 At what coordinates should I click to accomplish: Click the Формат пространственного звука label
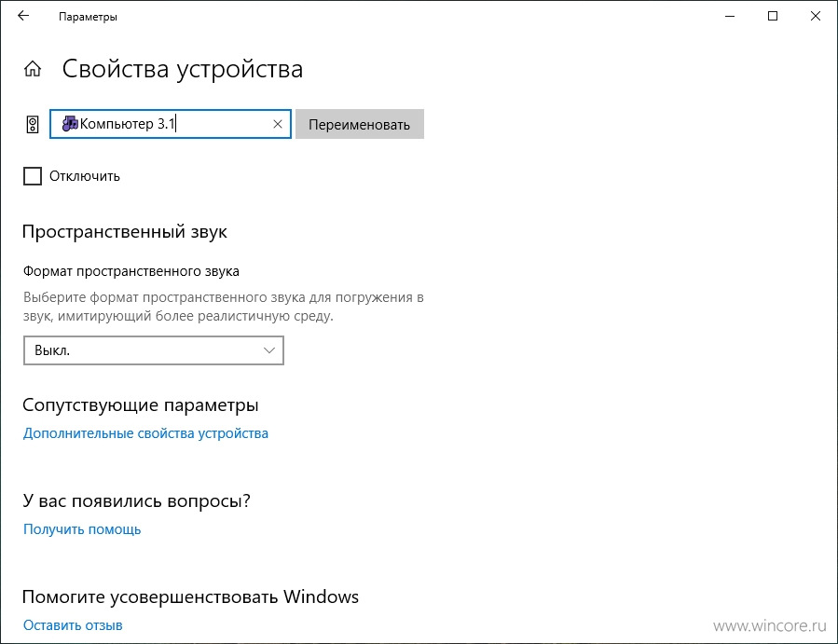click(131, 271)
